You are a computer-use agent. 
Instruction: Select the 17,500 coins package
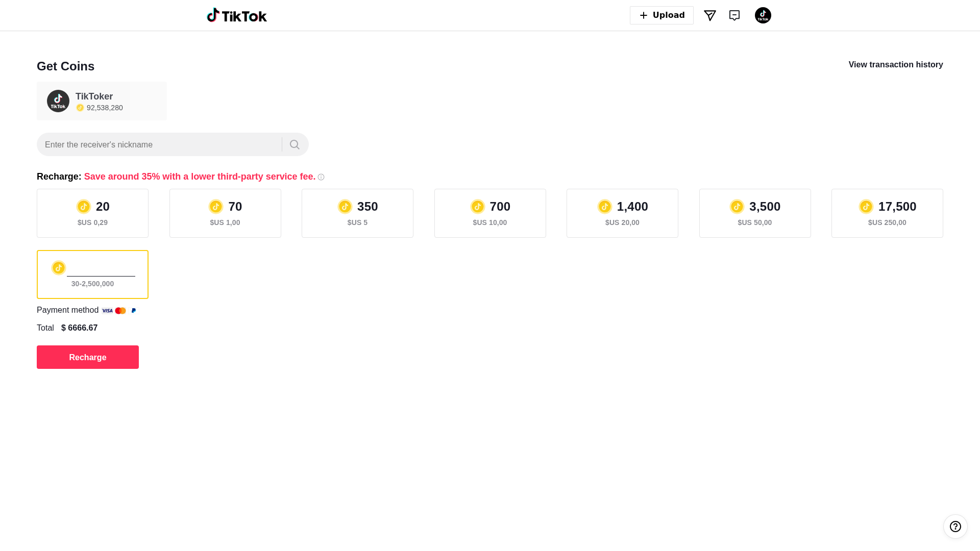887,213
